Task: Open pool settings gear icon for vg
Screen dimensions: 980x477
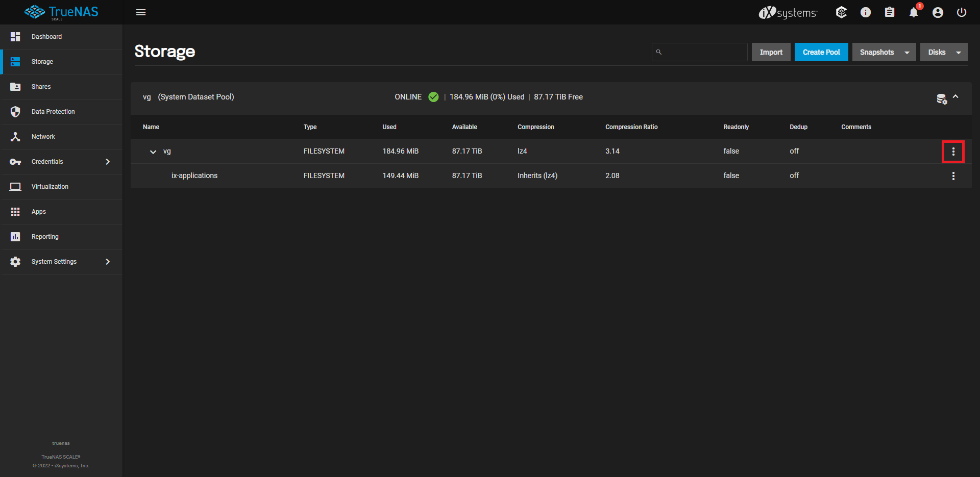Action: [x=941, y=99]
